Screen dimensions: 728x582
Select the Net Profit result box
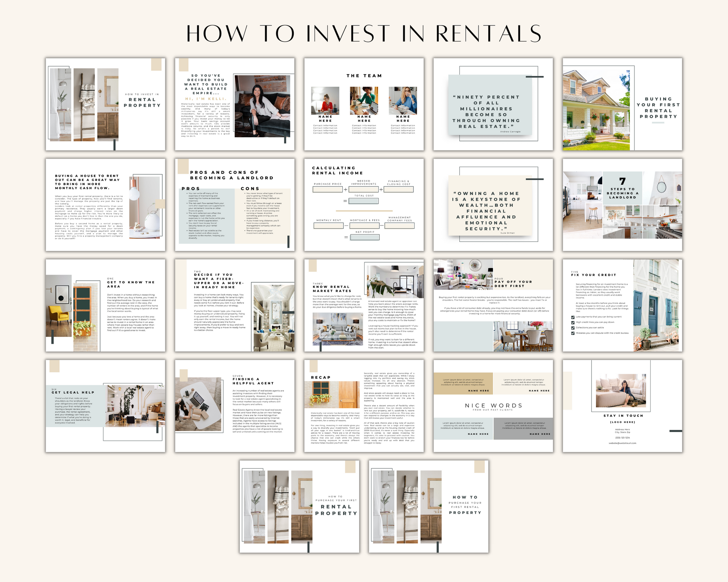tap(365, 237)
